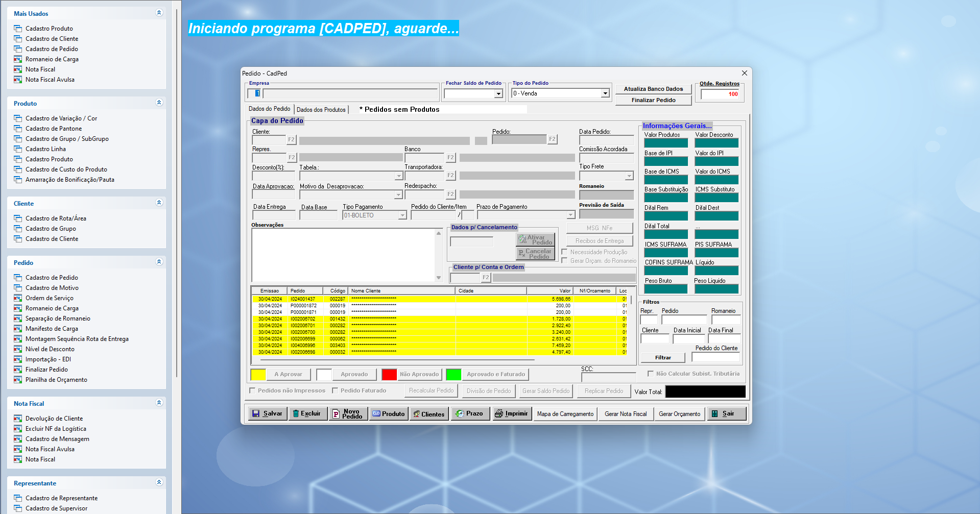Click the Sair exit icon button
The image size is (980, 514).
coord(727,413)
